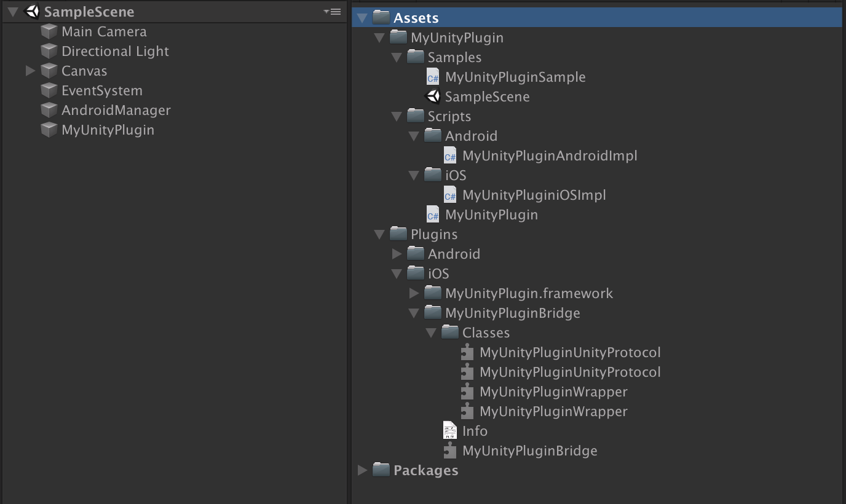Expand the Packages folder
Screen dimensions: 846x504
[x=363, y=470]
